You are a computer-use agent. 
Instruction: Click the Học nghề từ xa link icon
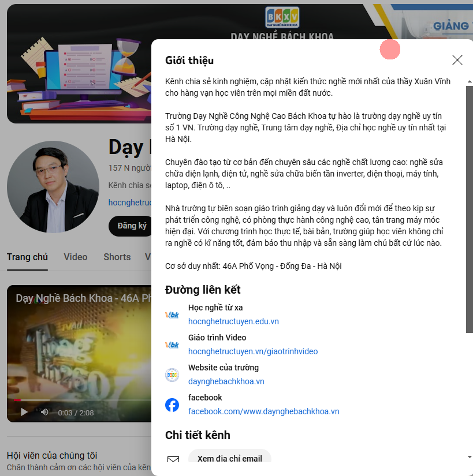click(x=172, y=315)
